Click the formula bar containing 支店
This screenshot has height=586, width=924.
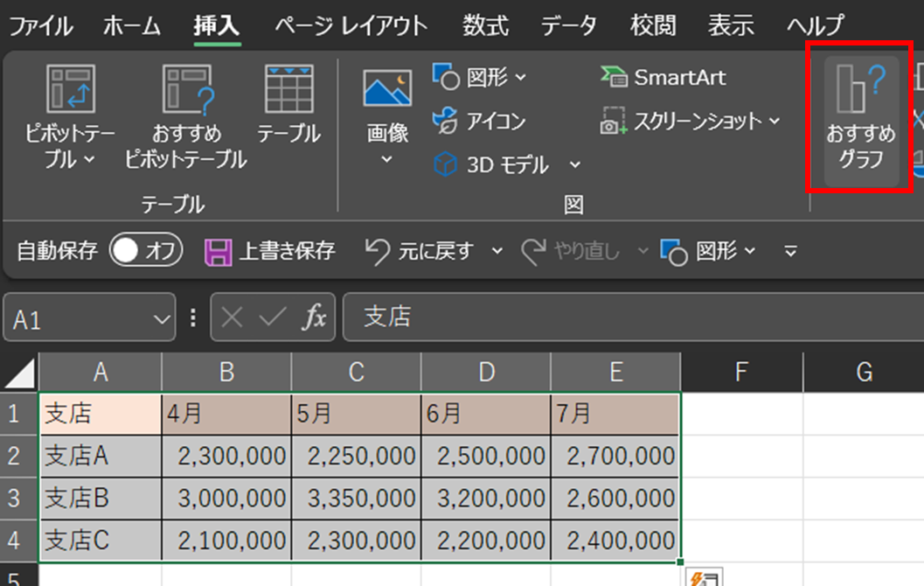tap(633, 317)
